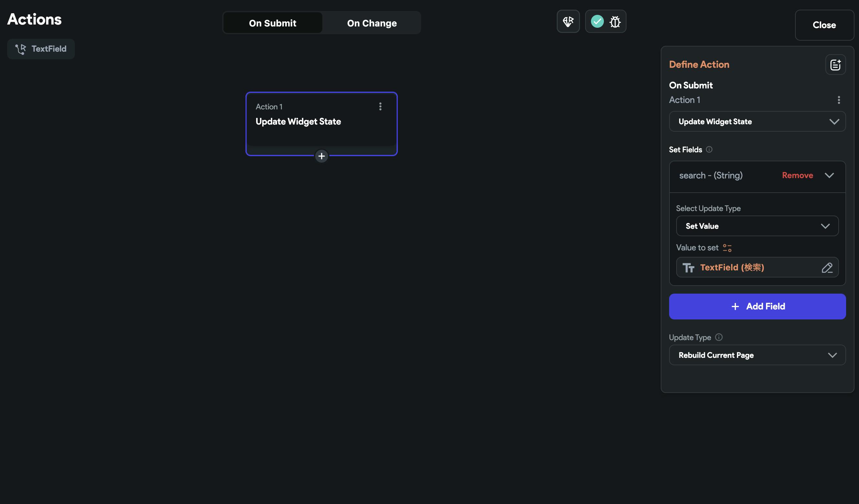Screen dimensions: 859x504
Task: Select the On Submit tab
Action: point(272,23)
